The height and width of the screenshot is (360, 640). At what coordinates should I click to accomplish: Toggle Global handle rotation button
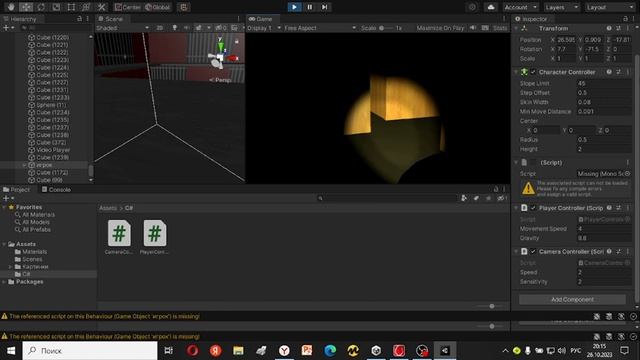coord(158,7)
